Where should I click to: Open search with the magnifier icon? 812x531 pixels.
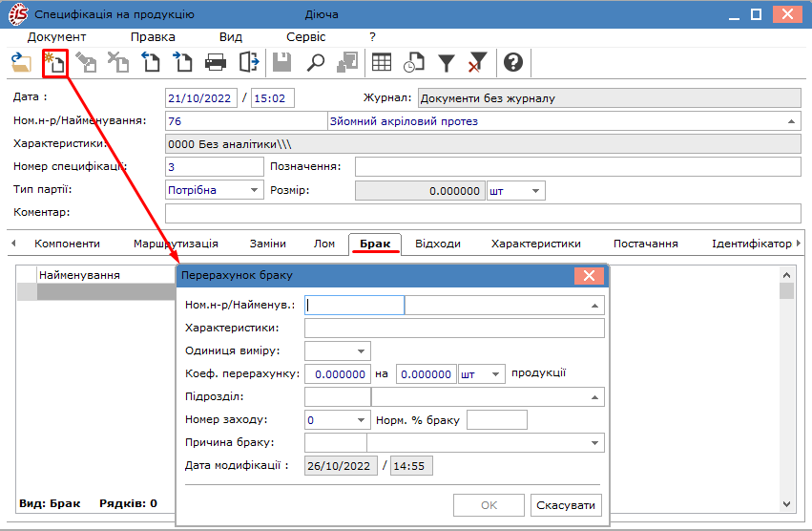pos(315,63)
